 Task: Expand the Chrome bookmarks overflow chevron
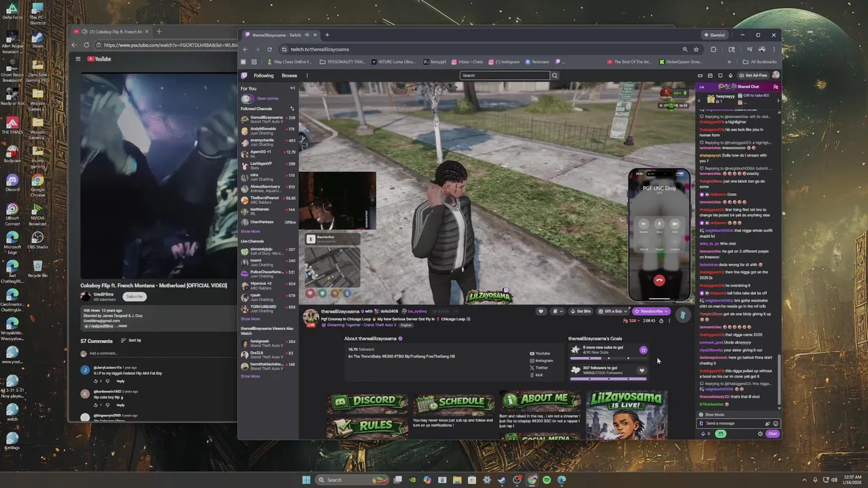click(x=730, y=62)
